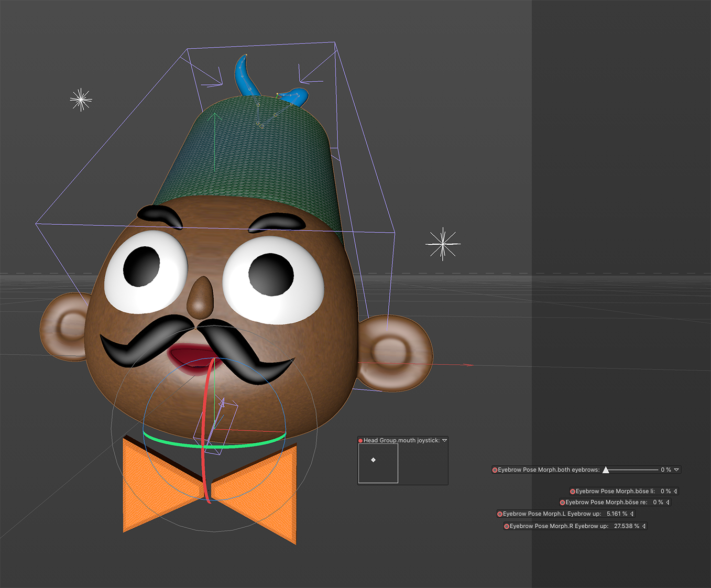Image resolution: width=711 pixels, height=588 pixels.
Task: Click the Eyebrow Pose Morph.both eyebrows label
Action: 549,470
